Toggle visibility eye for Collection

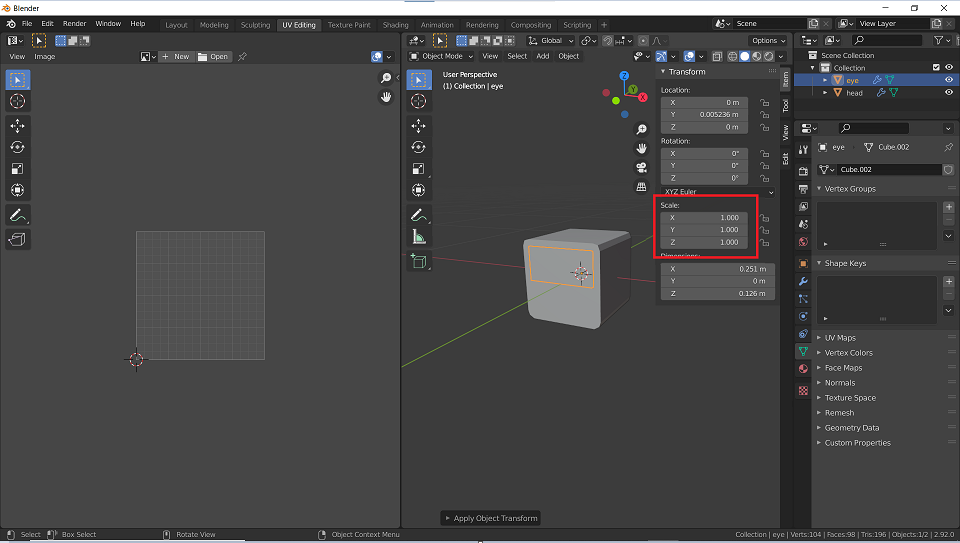pyautogui.click(x=948, y=67)
